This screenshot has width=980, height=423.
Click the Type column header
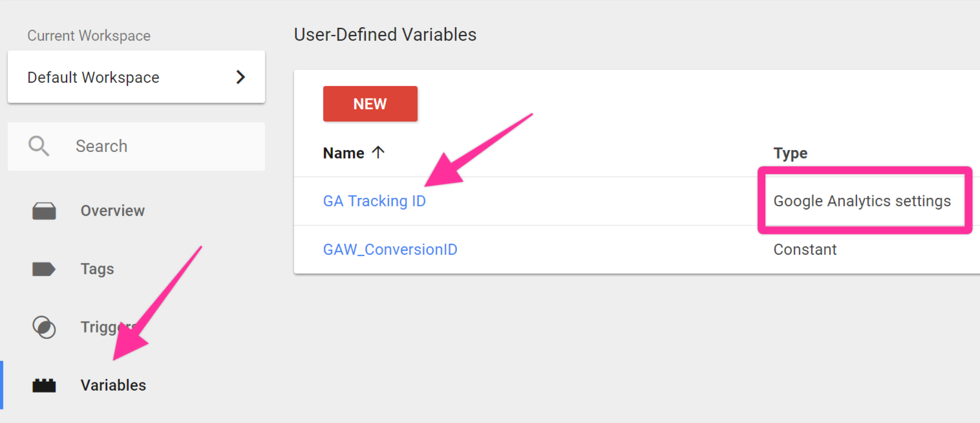790,153
